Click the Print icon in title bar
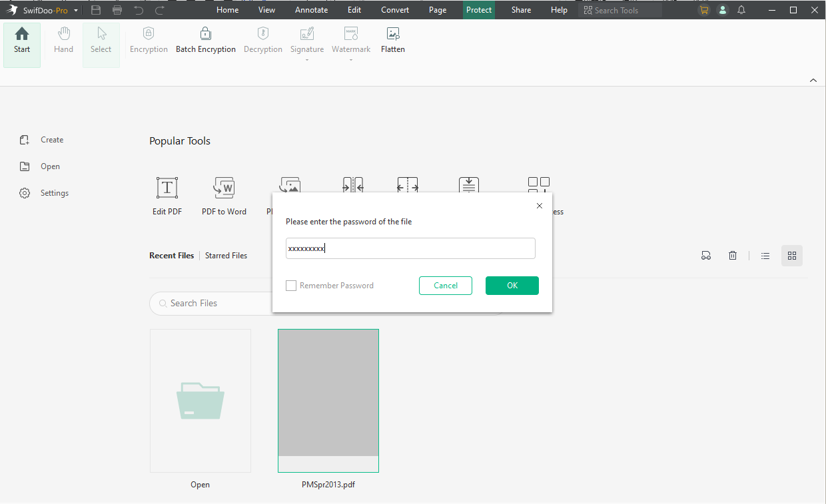Viewport: 826px width, 504px height. pos(117,10)
